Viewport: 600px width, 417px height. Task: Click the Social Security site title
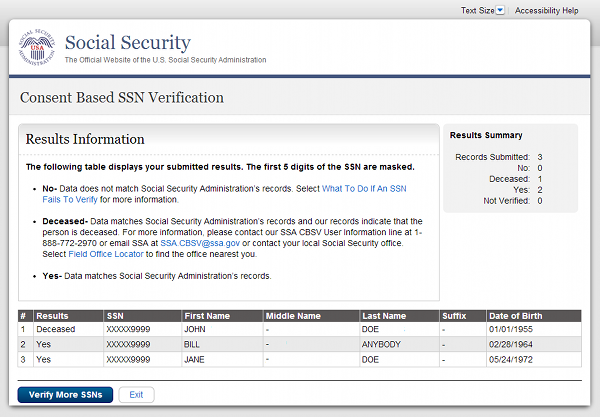[127, 43]
